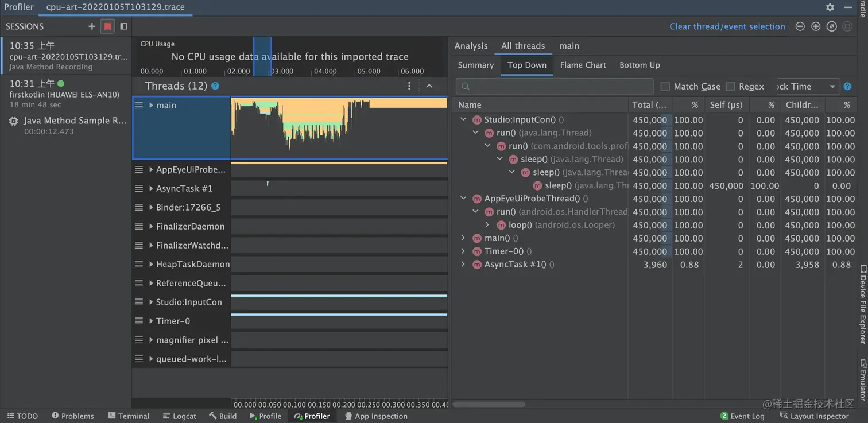Expand the Binder:17266_5 thread row
This screenshot has height=423, width=868.
click(151, 207)
